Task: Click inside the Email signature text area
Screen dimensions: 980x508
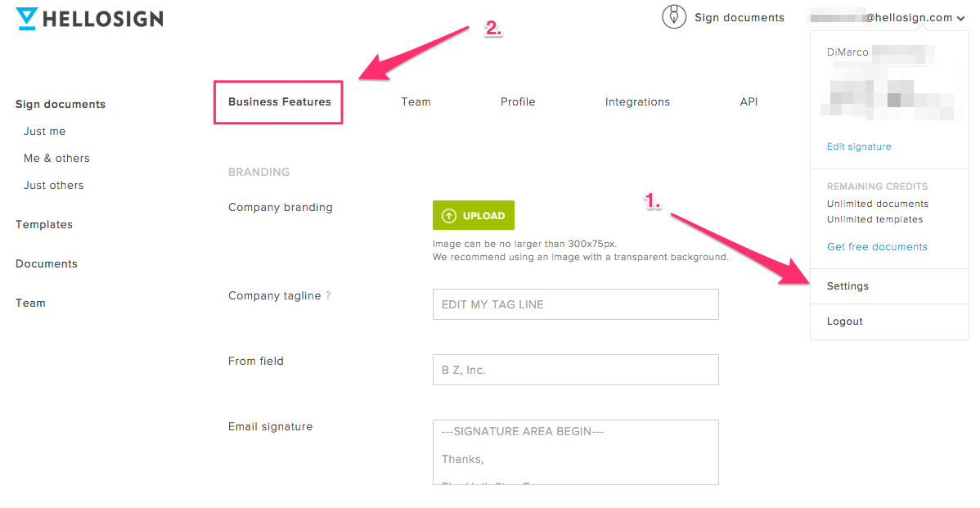Action: point(576,452)
